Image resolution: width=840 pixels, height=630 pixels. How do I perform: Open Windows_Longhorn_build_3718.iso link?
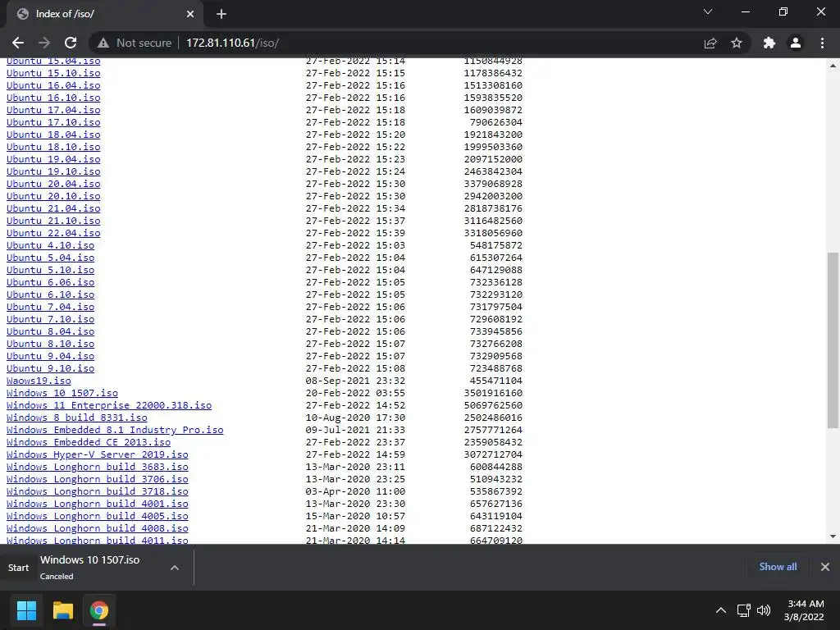97,492
